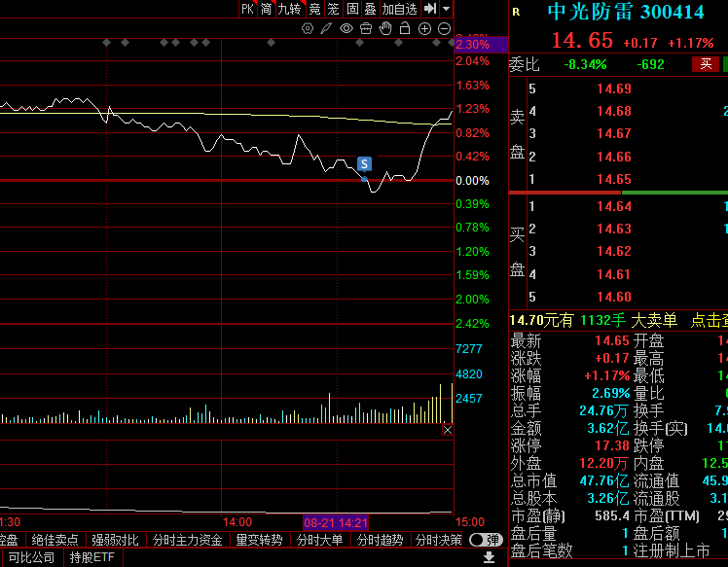Click the highlighted 2.30% axis label

pos(481,45)
